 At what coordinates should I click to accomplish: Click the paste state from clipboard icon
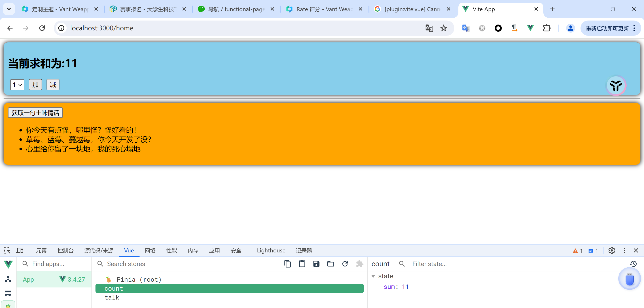click(x=302, y=264)
